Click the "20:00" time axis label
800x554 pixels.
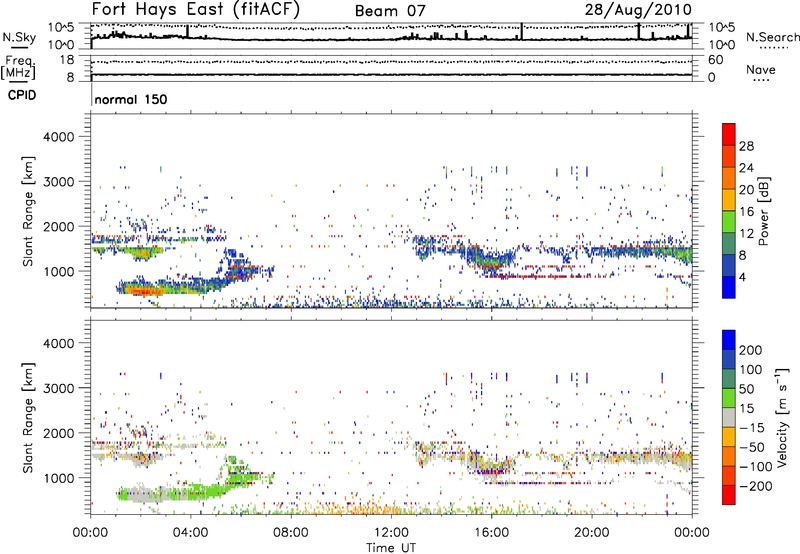click(591, 533)
